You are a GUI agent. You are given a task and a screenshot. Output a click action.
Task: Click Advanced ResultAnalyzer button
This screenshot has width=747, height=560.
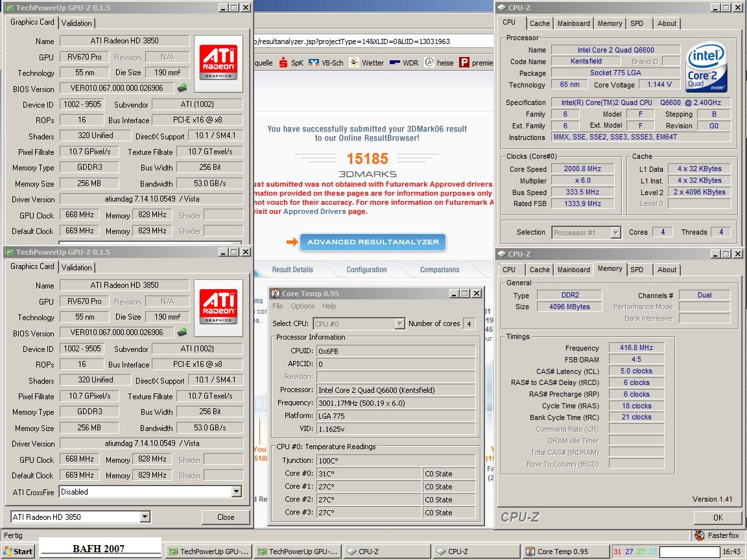coord(373,242)
